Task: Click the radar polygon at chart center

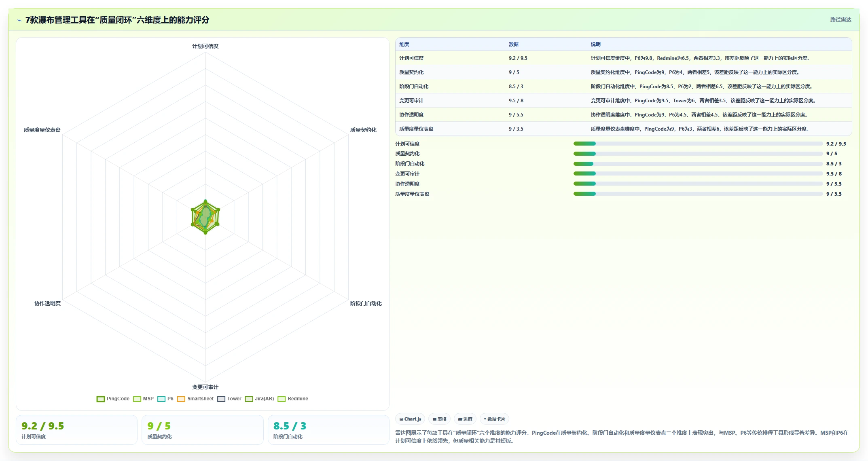Action: tap(205, 217)
